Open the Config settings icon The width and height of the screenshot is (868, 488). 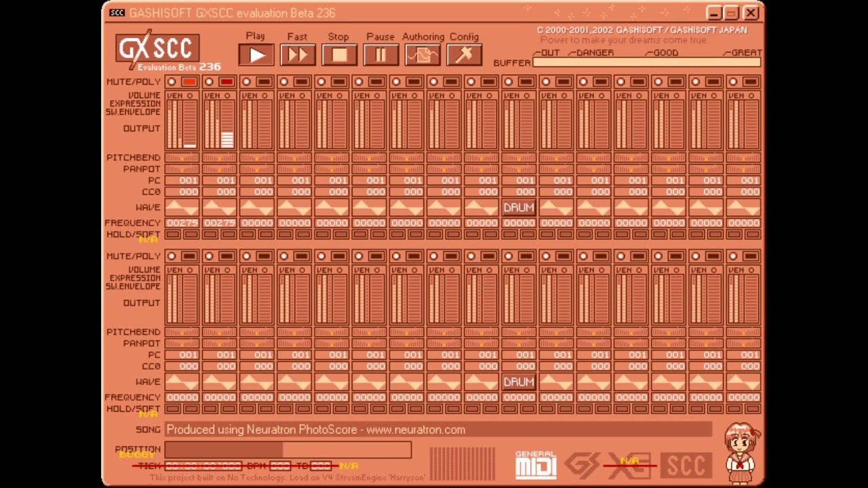tap(465, 55)
